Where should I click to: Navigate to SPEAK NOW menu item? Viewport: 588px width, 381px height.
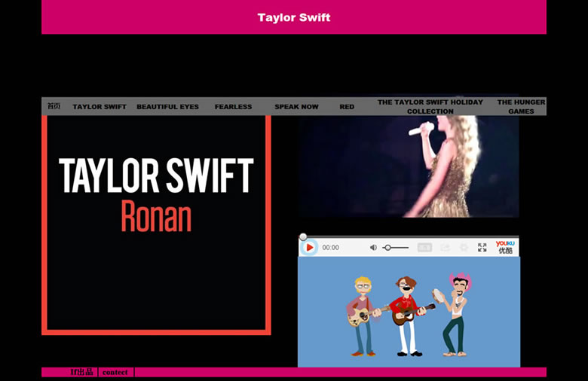click(296, 107)
